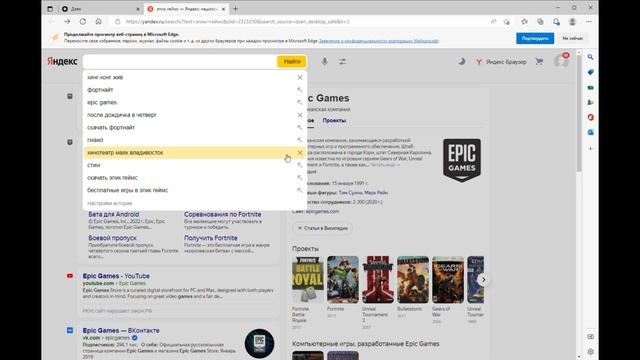Viewport: 640px width, 360px height.
Task: Show next projects with carousel arrow
Action: [x=483, y=280]
